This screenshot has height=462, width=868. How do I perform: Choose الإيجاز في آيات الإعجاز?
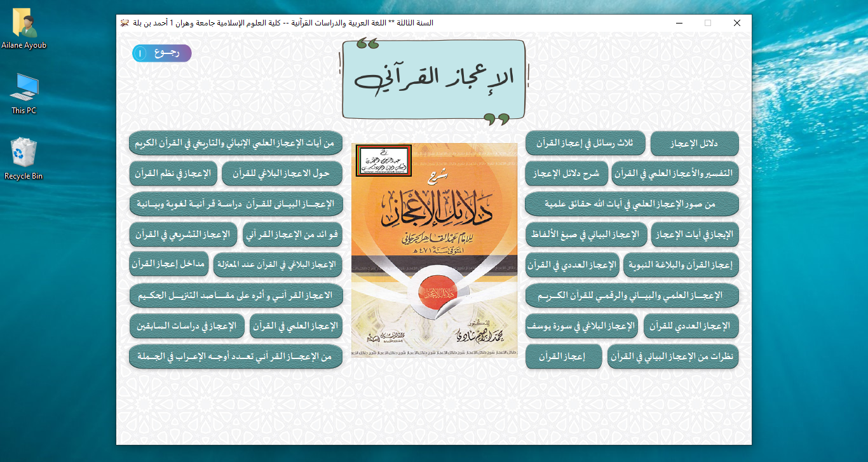[695, 234]
